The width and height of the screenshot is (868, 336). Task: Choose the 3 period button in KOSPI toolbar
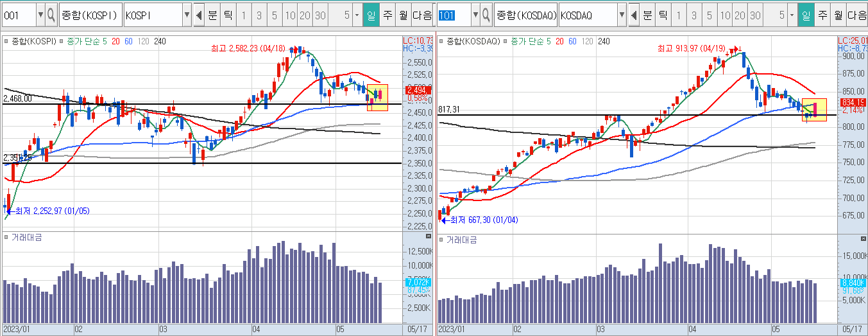click(259, 14)
